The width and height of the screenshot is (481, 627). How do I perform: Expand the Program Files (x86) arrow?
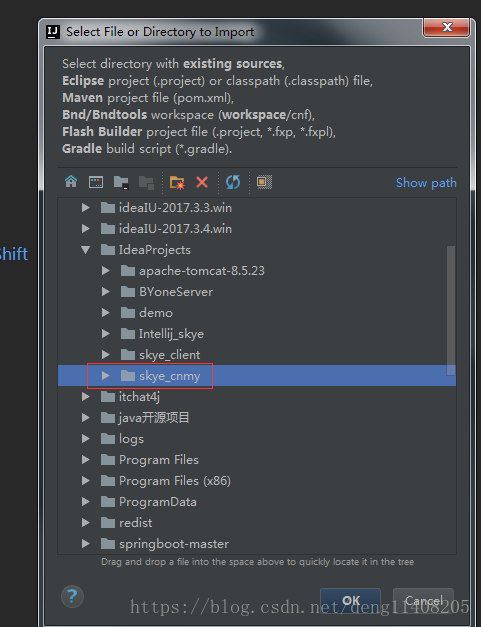tap(86, 481)
